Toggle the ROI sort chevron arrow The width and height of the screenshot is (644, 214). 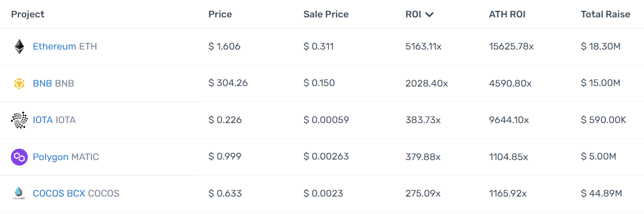[x=429, y=15]
